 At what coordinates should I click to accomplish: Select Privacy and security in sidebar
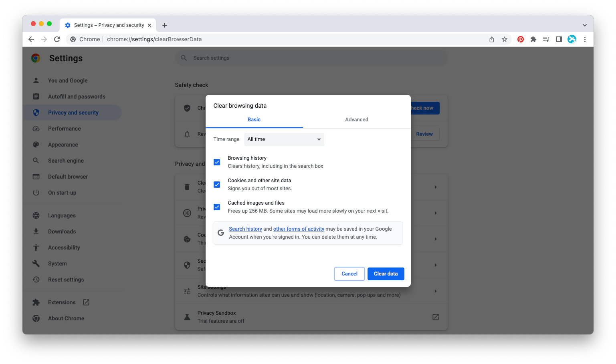[x=72, y=113]
